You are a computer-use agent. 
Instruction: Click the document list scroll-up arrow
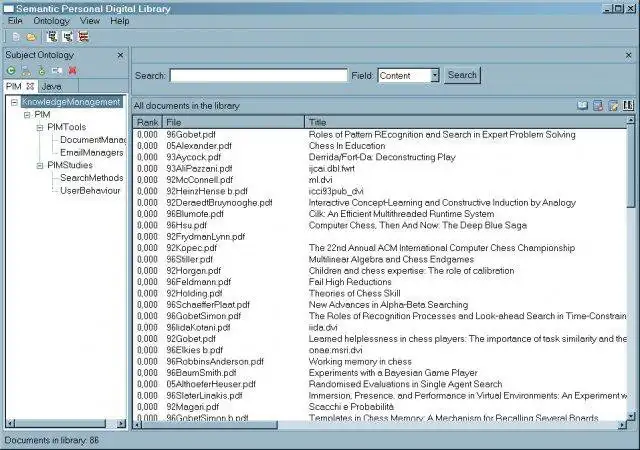pyautogui.click(x=631, y=120)
